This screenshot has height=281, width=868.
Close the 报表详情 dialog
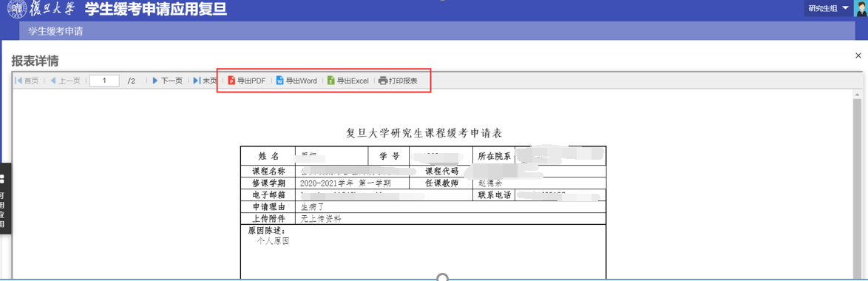(x=858, y=55)
